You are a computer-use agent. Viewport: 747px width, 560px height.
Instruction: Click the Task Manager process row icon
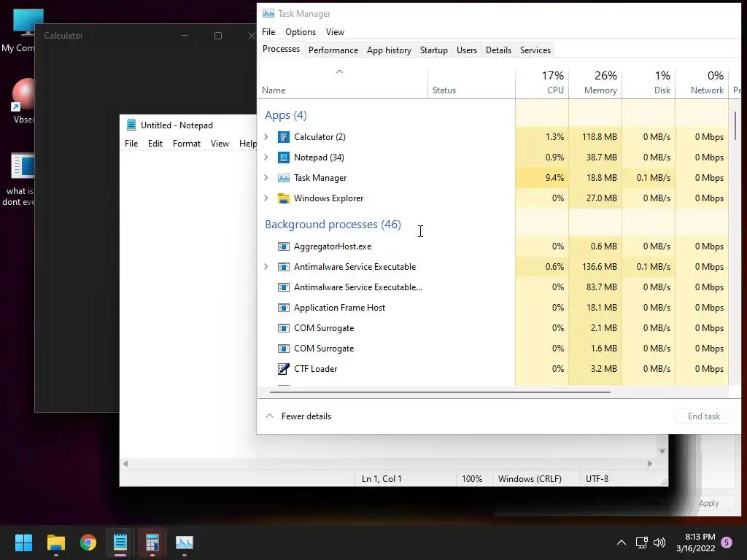(284, 178)
